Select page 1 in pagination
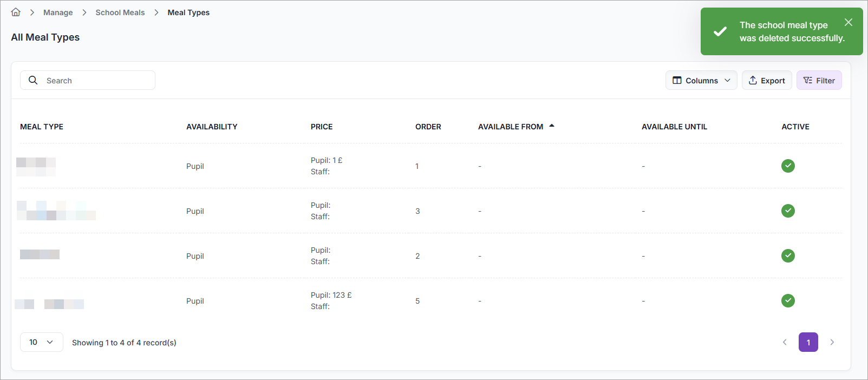Screen dimensions: 868x380 [x=808, y=342]
